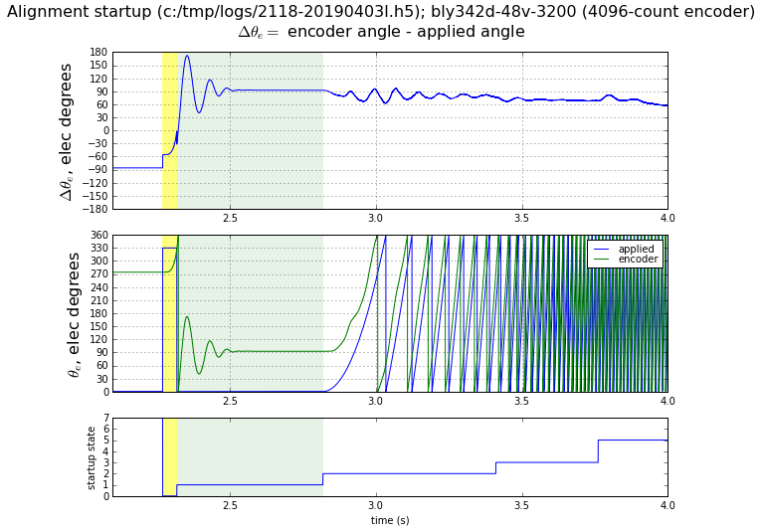Click the '0' y-tick label on the top plot
The image size is (762, 532).
[x=104, y=130]
